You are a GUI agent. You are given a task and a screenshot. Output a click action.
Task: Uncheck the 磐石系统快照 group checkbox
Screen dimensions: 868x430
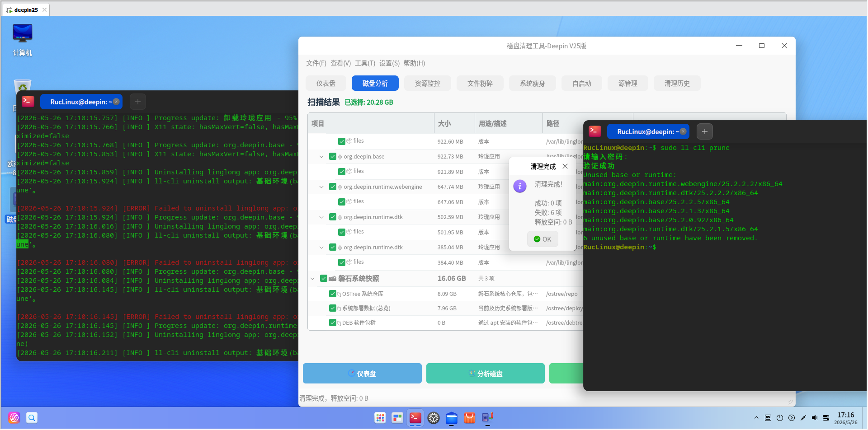tap(324, 278)
